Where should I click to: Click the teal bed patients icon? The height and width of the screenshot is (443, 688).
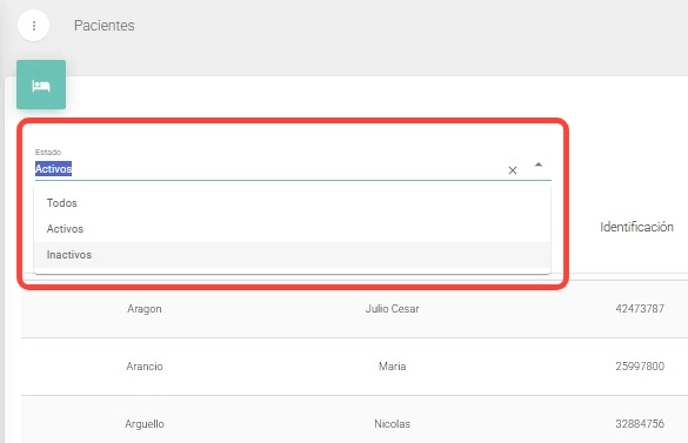coord(41,85)
